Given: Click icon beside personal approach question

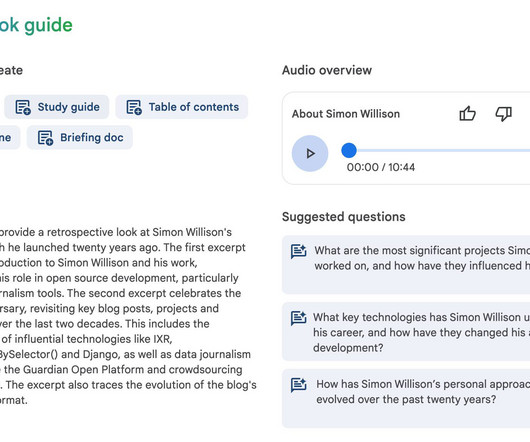Looking at the screenshot, I should coord(298,385).
